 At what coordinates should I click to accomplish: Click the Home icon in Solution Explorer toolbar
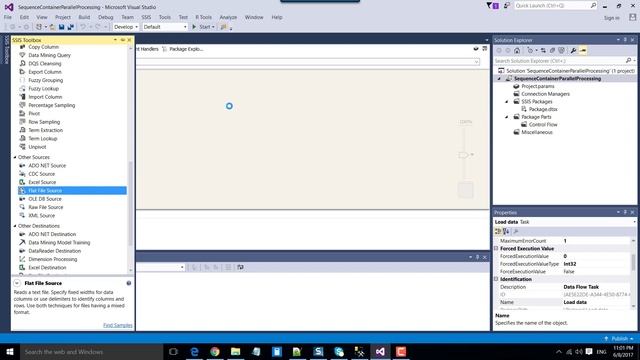[x=517, y=51]
